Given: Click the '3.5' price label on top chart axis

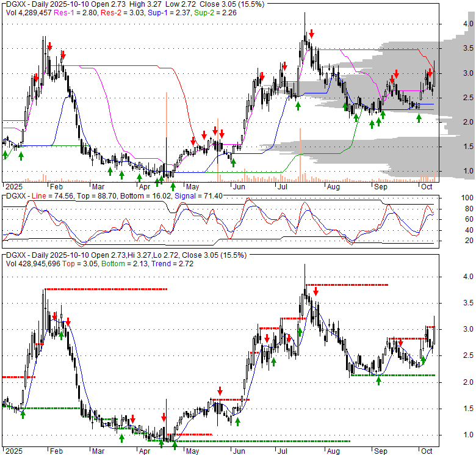Looking at the screenshot, I should 469,48.
